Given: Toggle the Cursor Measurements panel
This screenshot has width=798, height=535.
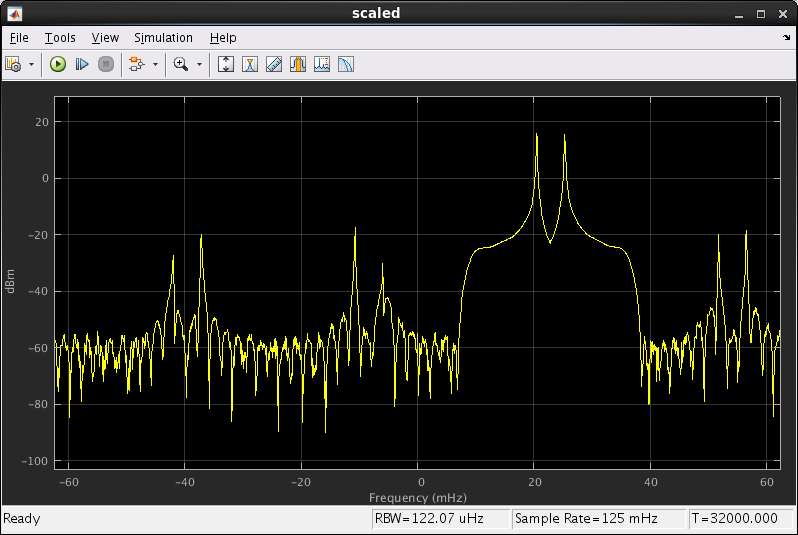Looking at the screenshot, I should (x=250, y=64).
